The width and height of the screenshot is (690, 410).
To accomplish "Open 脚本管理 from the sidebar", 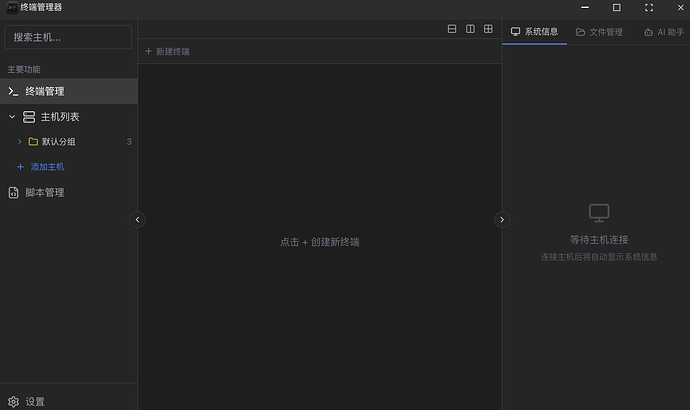I will coord(44,193).
